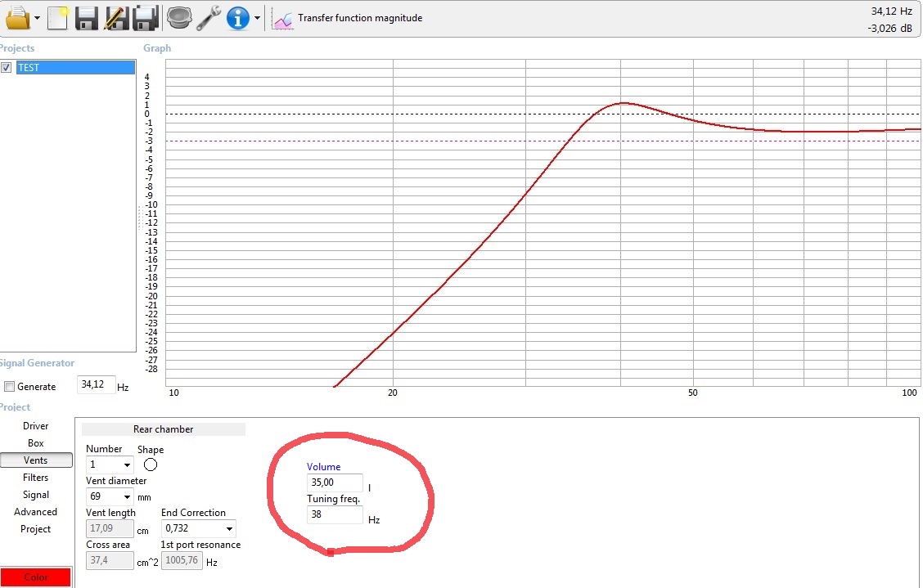The width and height of the screenshot is (923, 588).
Task: Click the floppy disk with pencil icon
Action: tap(116, 18)
